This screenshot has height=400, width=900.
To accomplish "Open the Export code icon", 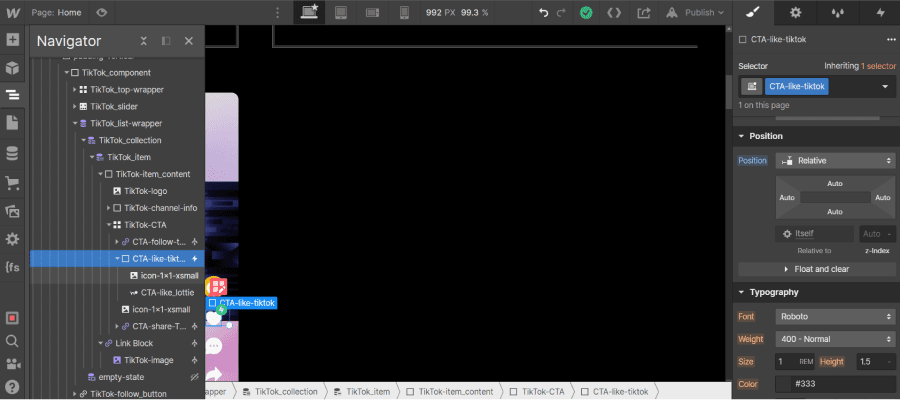I will pyautogui.click(x=614, y=12).
